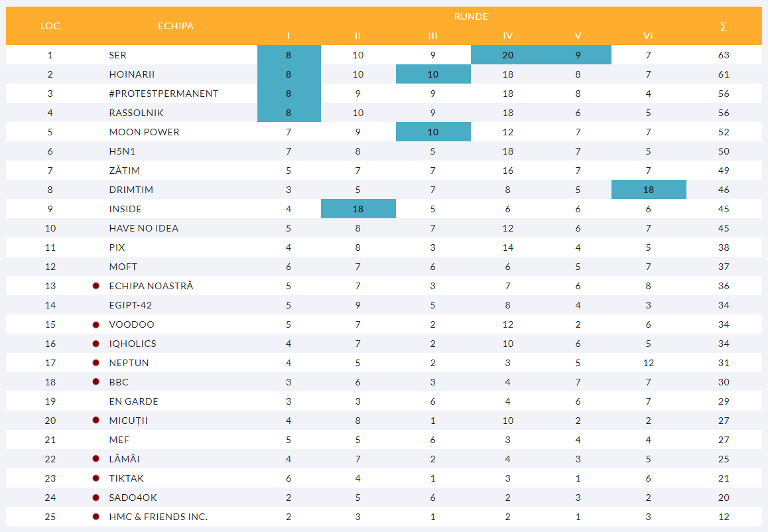Click the red dot beside VOODOO

click(96, 324)
